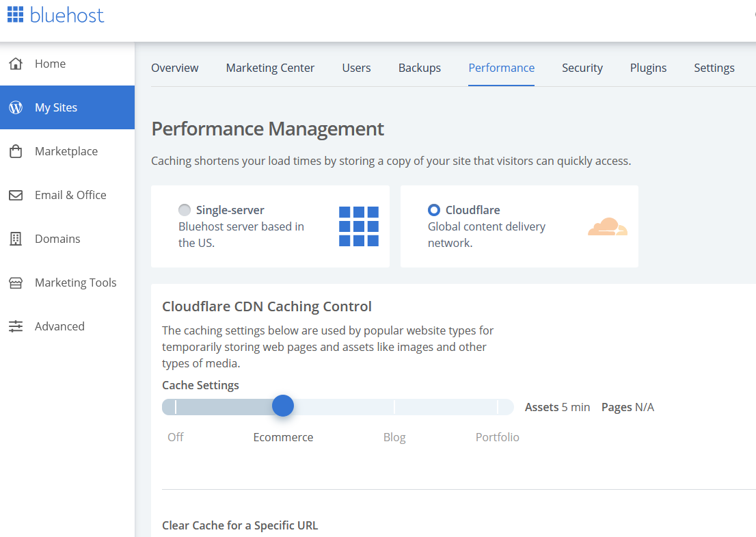Click the Email & Office envelope icon
Screen dimensions: 756x537
pos(16,195)
